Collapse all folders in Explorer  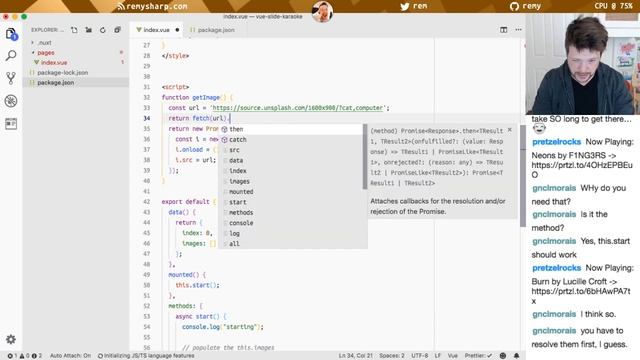click(x=118, y=30)
